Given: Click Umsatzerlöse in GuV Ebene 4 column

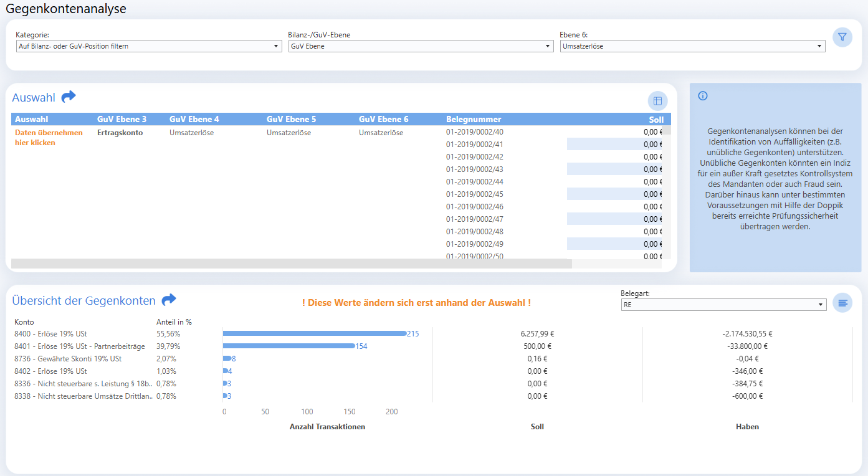Looking at the screenshot, I should tap(191, 133).
